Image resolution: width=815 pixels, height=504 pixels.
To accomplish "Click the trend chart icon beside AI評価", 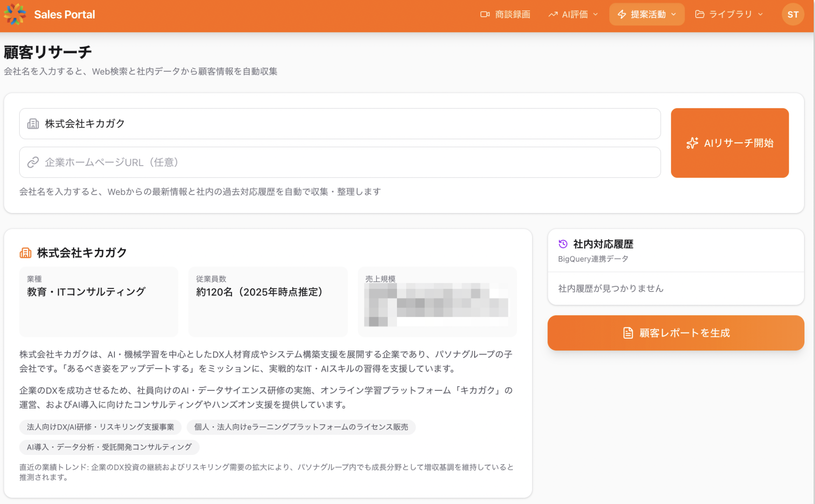I will pyautogui.click(x=553, y=14).
